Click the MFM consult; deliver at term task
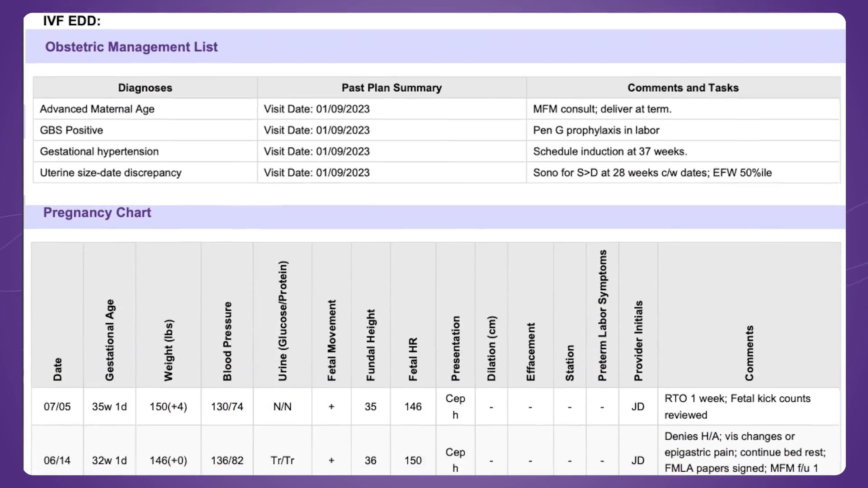The width and height of the screenshot is (868, 488). (x=602, y=109)
